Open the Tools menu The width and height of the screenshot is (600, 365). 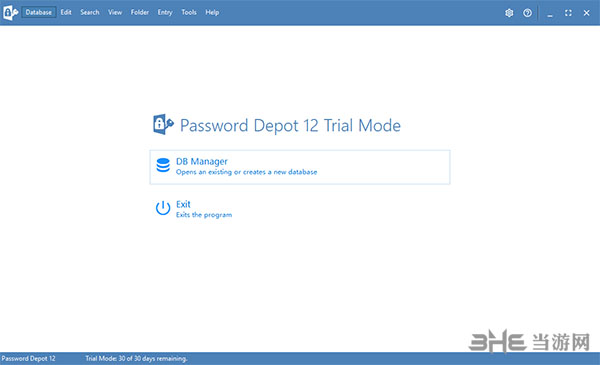coord(189,12)
